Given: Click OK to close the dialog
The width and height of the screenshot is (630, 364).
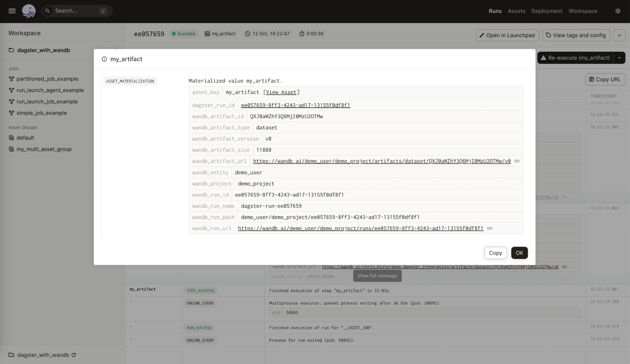Looking at the screenshot, I should (519, 253).
